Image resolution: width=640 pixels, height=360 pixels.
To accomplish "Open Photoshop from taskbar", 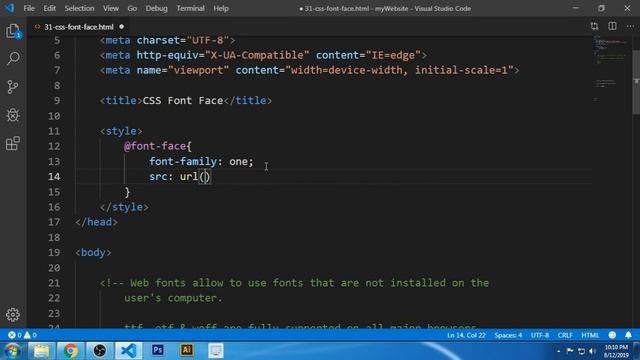I will 158,350.
